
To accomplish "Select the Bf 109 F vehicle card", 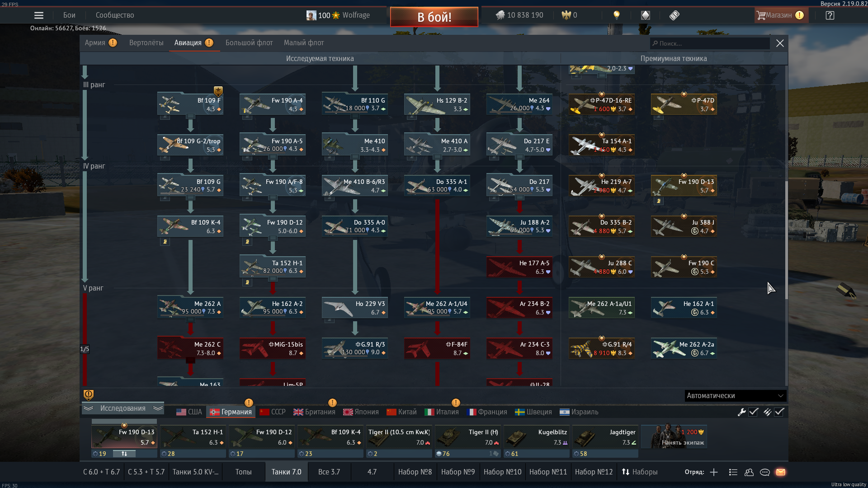I will 190,104.
